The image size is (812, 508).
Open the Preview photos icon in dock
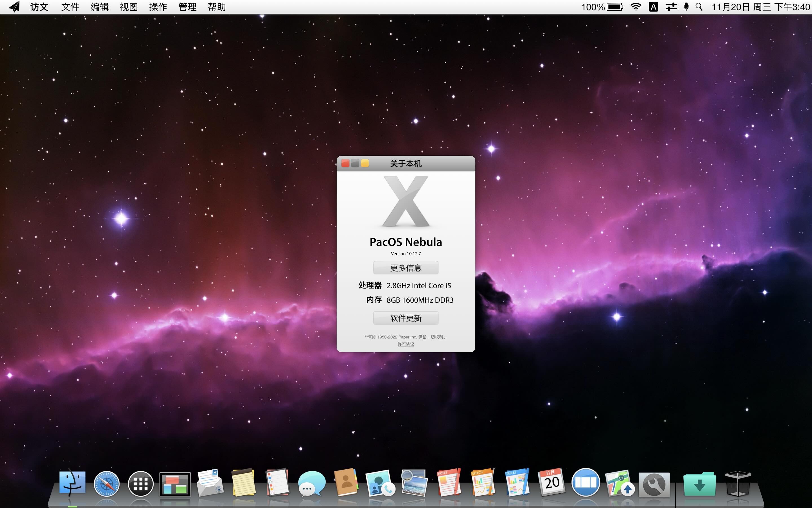point(414,483)
